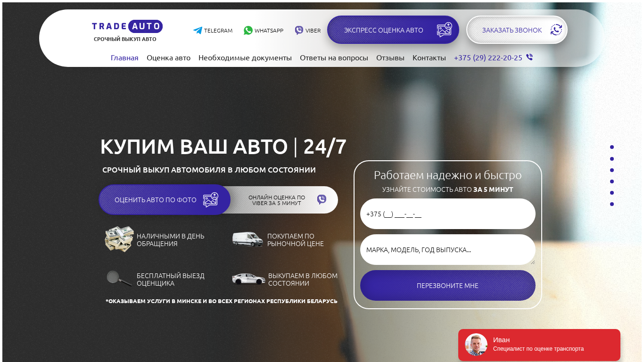Image resolution: width=644 pixels, height=362 pixels.
Task: Click Выкупаем в любом состоянии text
Action: click(x=303, y=279)
